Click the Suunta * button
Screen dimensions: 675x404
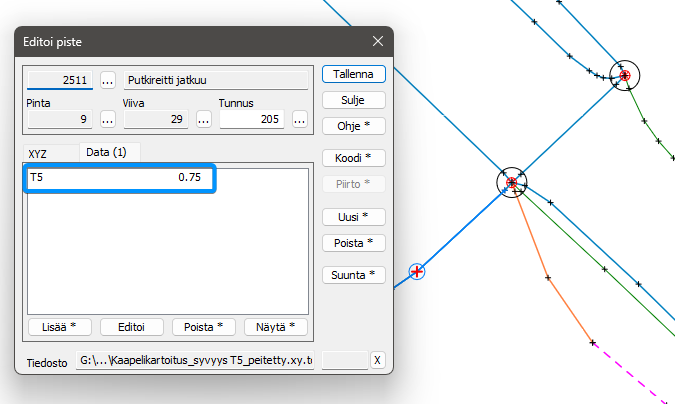pyautogui.click(x=353, y=275)
